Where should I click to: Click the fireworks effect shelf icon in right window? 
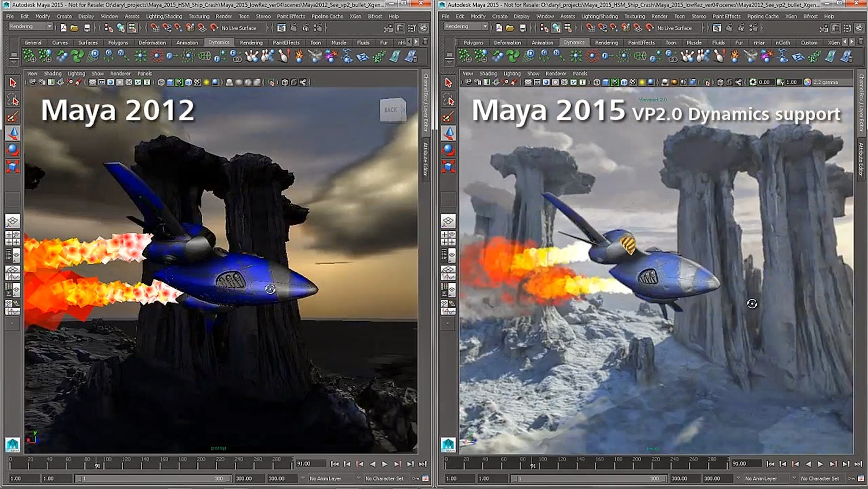[767, 55]
